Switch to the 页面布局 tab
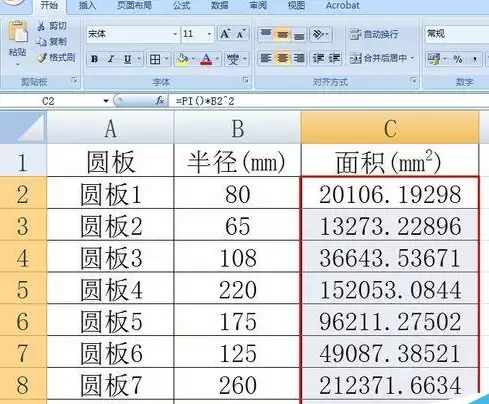 pyautogui.click(x=134, y=6)
